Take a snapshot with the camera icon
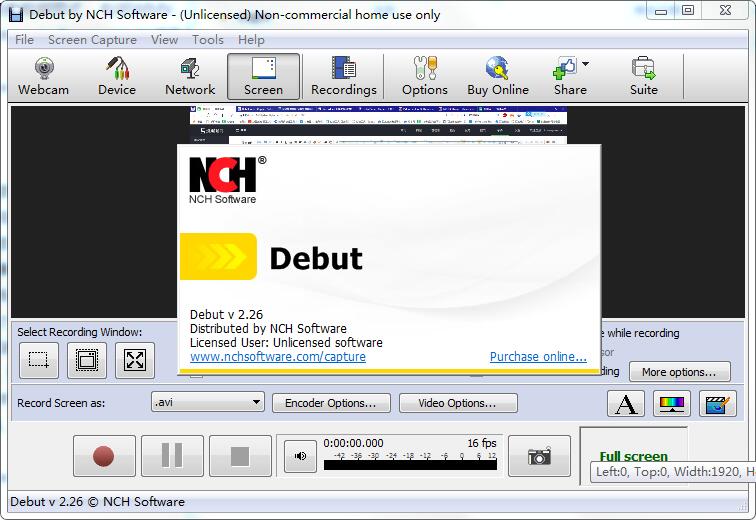 coord(540,456)
